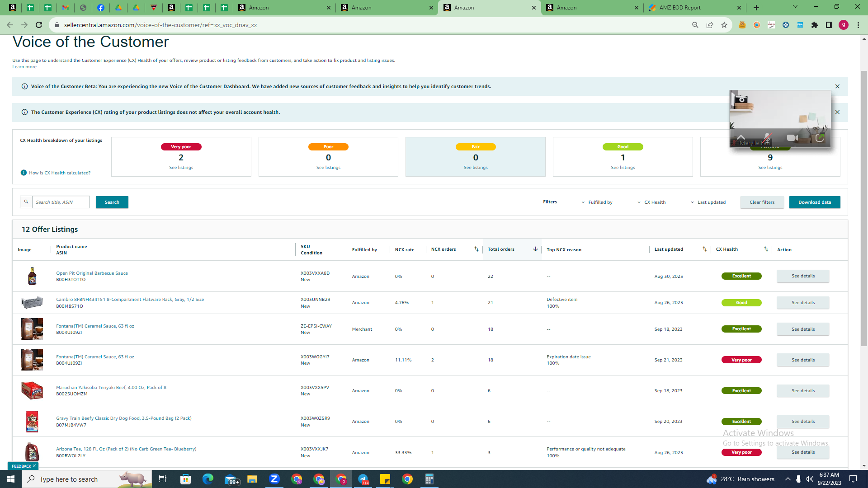The height and width of the screenshot is (488, 868).
Task: Expand the tab search chevron
Action: click(795, 7)
